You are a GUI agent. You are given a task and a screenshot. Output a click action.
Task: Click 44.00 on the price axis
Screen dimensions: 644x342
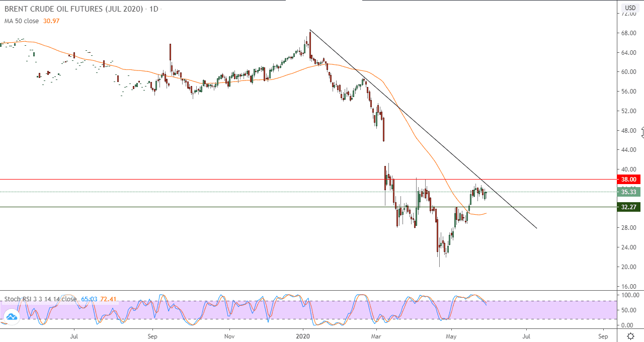tap(629, 150)
